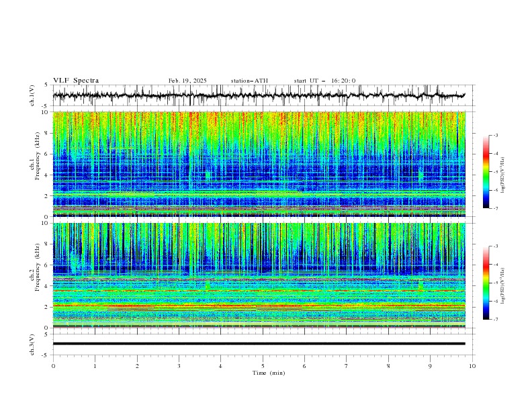This screenshot has width=532, height=411.
Task: Click the 'VLF Spectra' plot title
Action: coord(76,81)
